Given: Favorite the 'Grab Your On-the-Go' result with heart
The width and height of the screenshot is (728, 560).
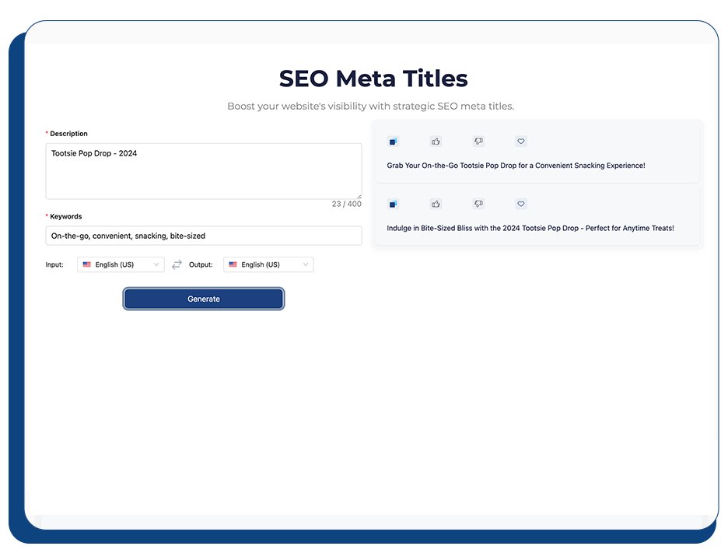Looking at the screenshot, I should click(x=521, y=142).
